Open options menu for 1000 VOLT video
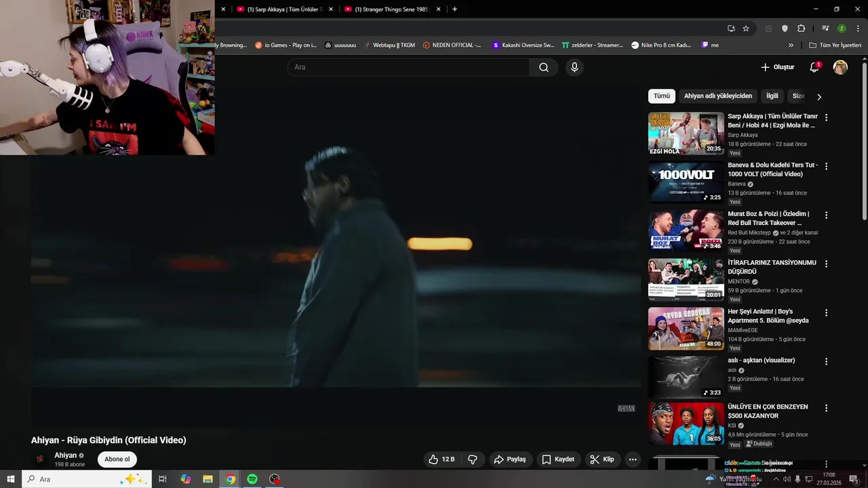This screenshot has width=868, height=488. click(826, 166)
